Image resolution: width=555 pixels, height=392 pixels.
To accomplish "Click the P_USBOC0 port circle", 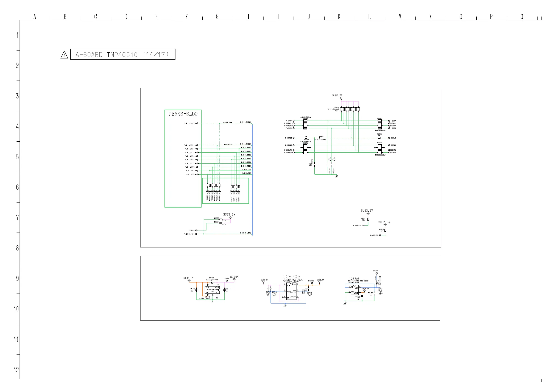I will [363, 226].
